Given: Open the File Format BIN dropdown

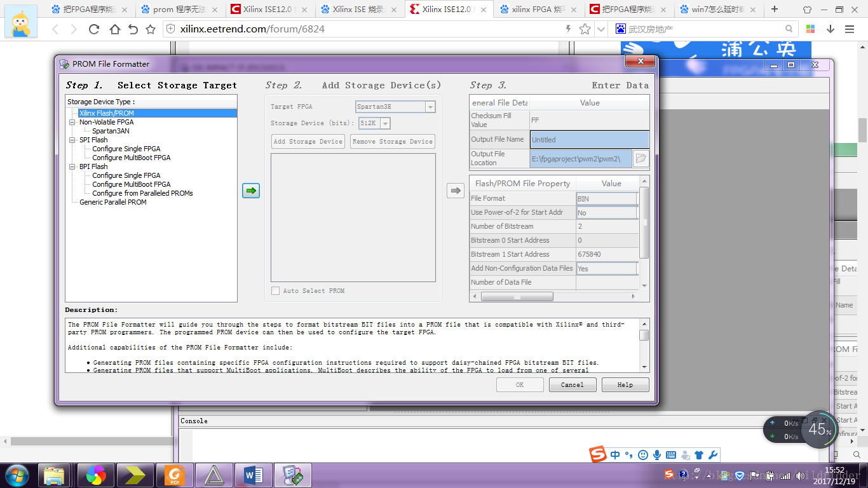Looking at the screenshot, I should 607,199.
